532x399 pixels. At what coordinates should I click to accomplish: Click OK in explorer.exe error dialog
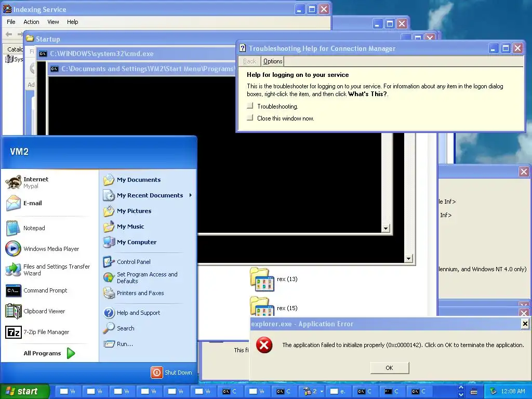[390, 368]
